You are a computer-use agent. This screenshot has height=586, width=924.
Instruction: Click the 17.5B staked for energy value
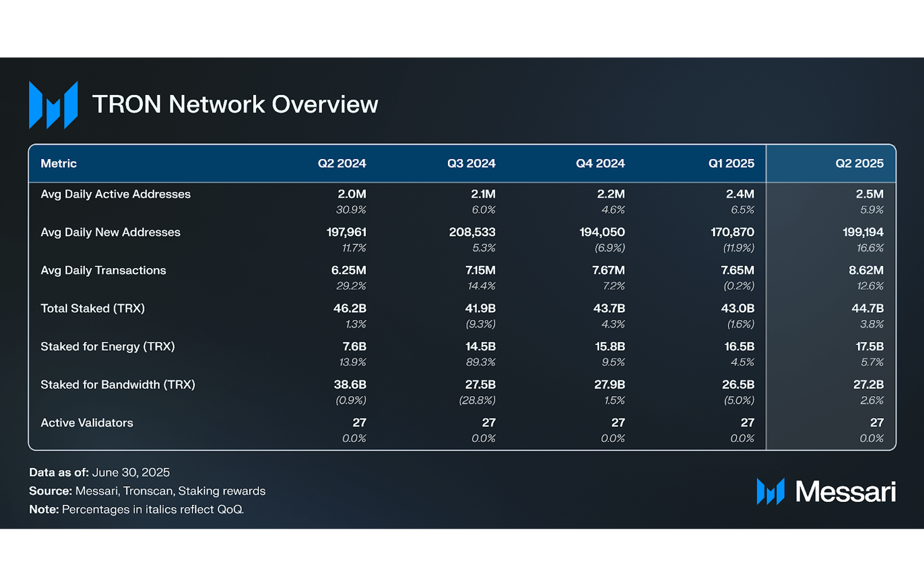870,347
